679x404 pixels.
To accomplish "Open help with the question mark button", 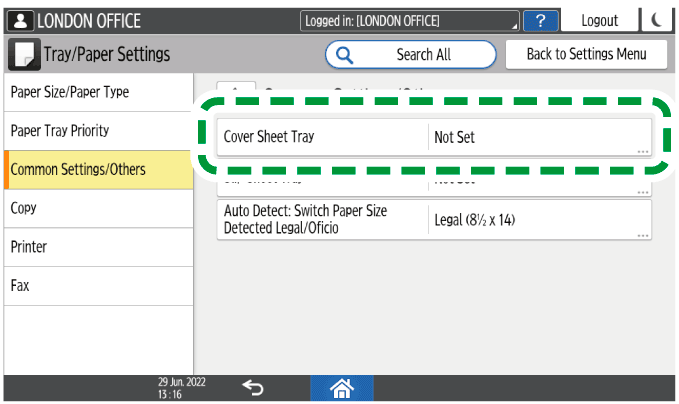I will [540, 20].
